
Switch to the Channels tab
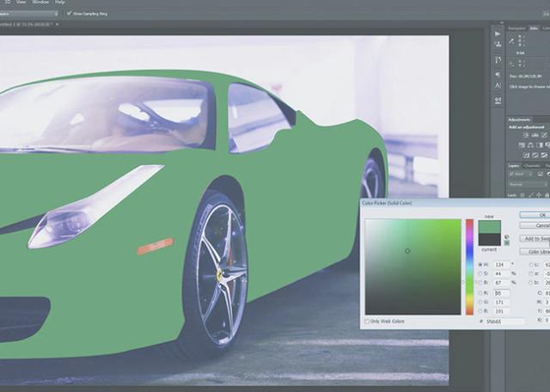532,166
